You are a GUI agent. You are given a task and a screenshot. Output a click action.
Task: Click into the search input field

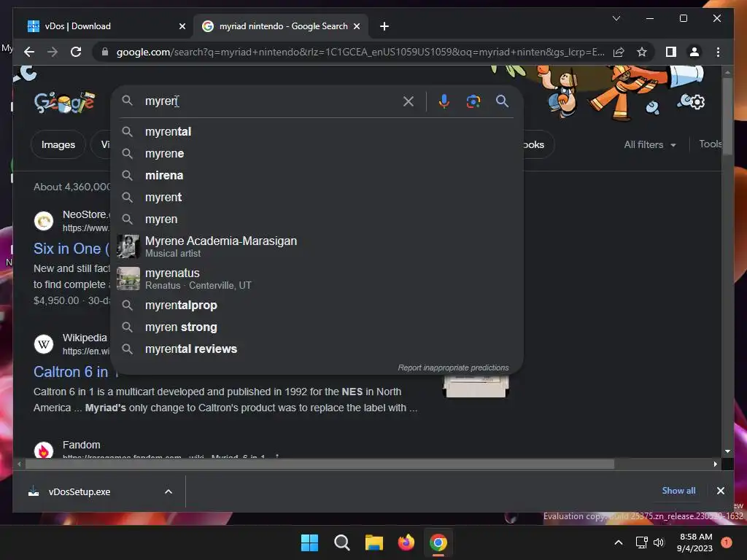pos(270,101)
